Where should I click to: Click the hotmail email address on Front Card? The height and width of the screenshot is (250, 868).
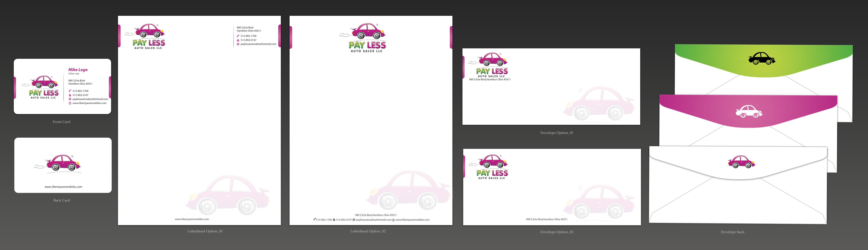tap(90, 99)
